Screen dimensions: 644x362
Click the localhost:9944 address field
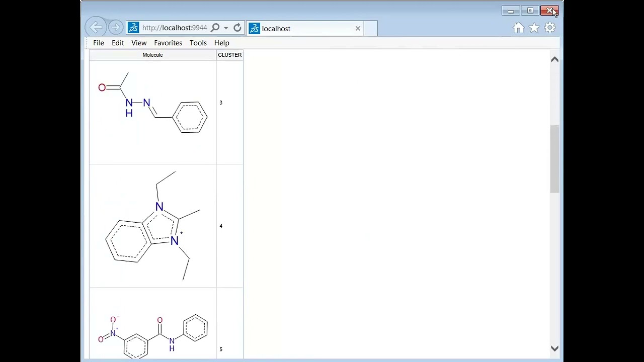(174, 28)
